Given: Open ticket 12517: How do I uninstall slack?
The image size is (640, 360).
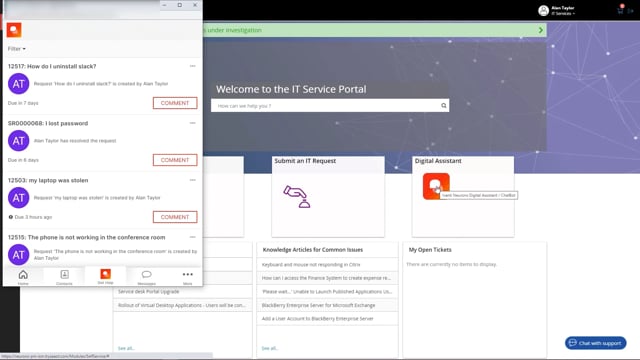Looking at the screenshot, I should tap(52, 66).
